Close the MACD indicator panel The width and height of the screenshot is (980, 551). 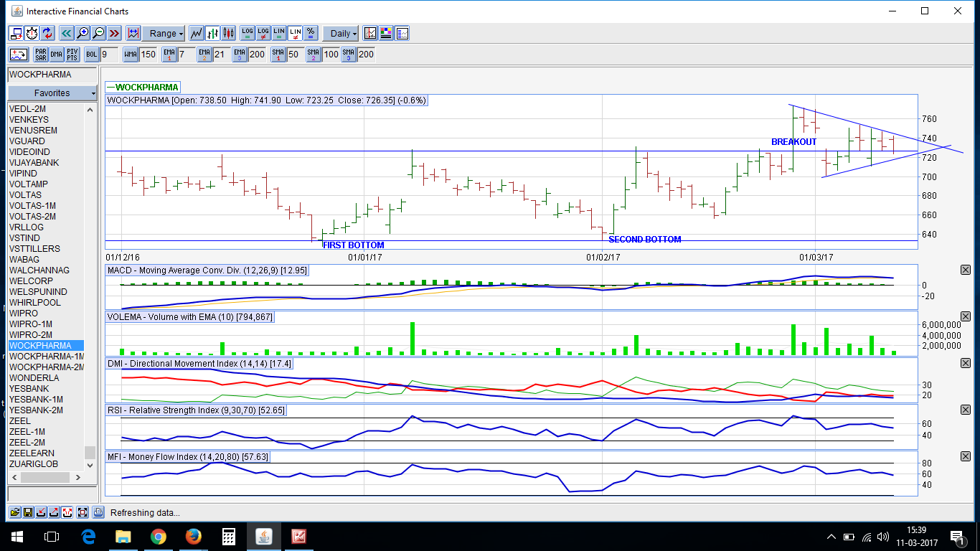(965, 270)
